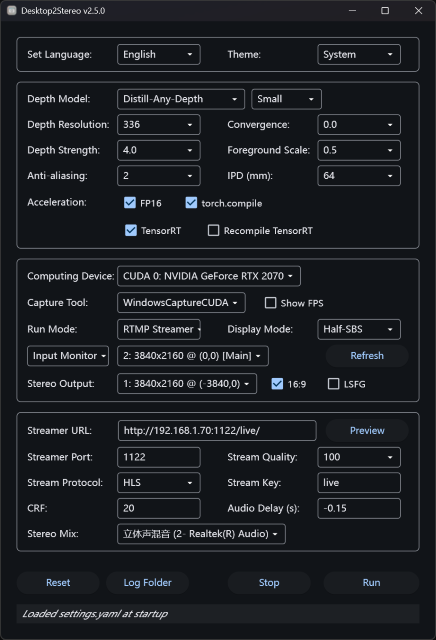Image resolution: width=436 pixels, height=640 pixels.
Task: Select monitor from 2: 3840x2160 dropdown
Action: (x=193, y=356)
